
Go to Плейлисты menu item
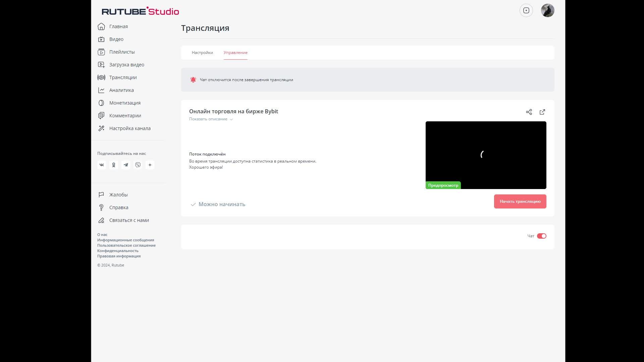122,52
